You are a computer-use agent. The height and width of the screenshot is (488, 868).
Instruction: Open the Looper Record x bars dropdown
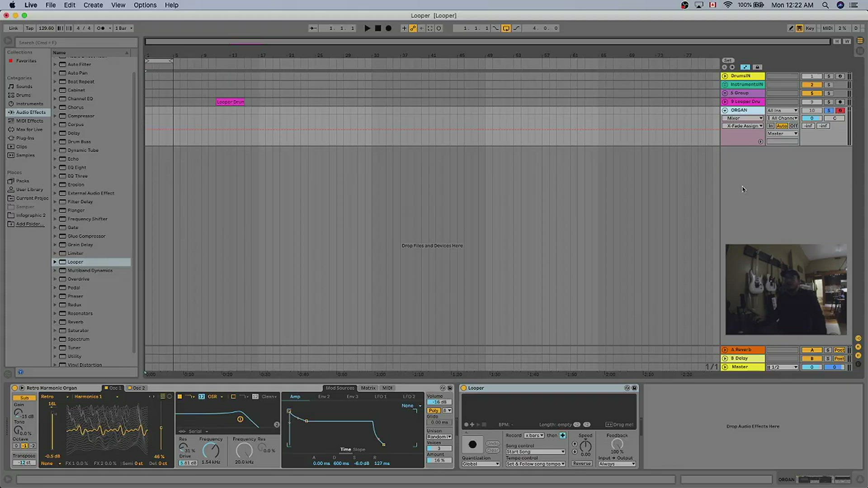534,436
